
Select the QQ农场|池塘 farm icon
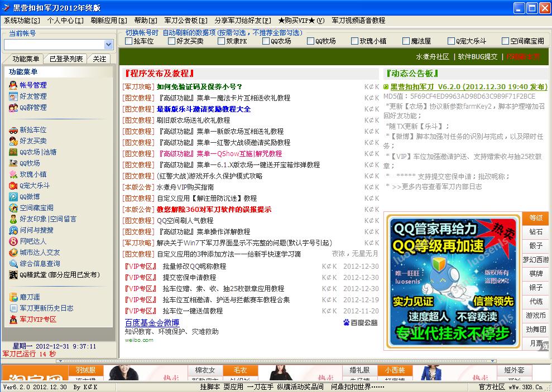(x=13, y=152)
